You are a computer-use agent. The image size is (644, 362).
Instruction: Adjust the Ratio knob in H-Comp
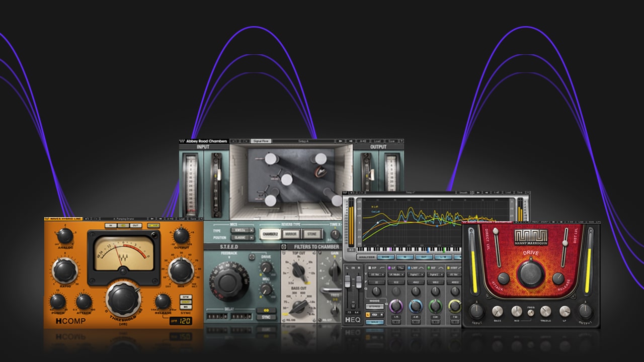[65, 270]
